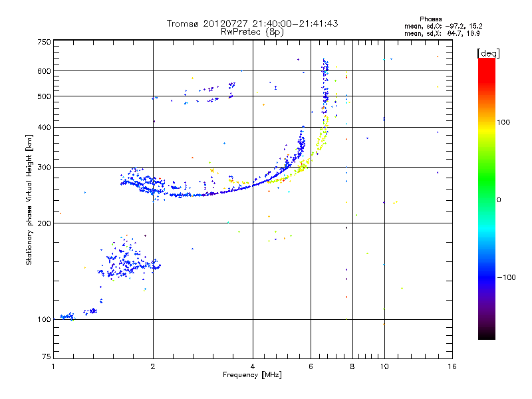Click the y-axis tick '300'
This screenshot has width=532, height=399.
(44, 168)
